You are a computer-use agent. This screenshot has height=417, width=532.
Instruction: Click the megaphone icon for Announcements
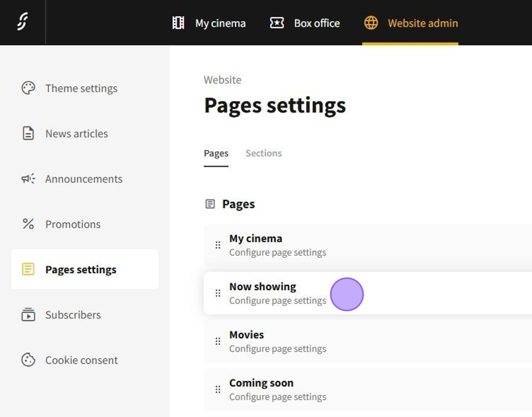click(x=28, y=179)
